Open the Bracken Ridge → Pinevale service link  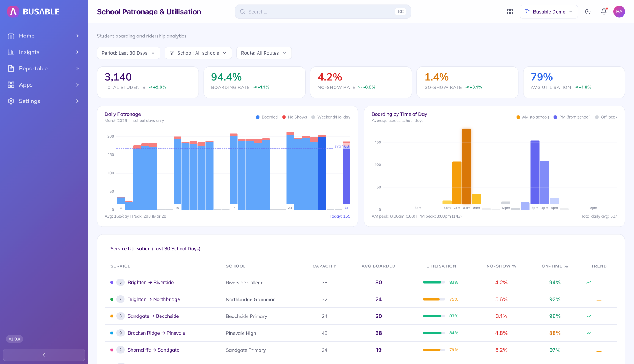click(156, 333)
